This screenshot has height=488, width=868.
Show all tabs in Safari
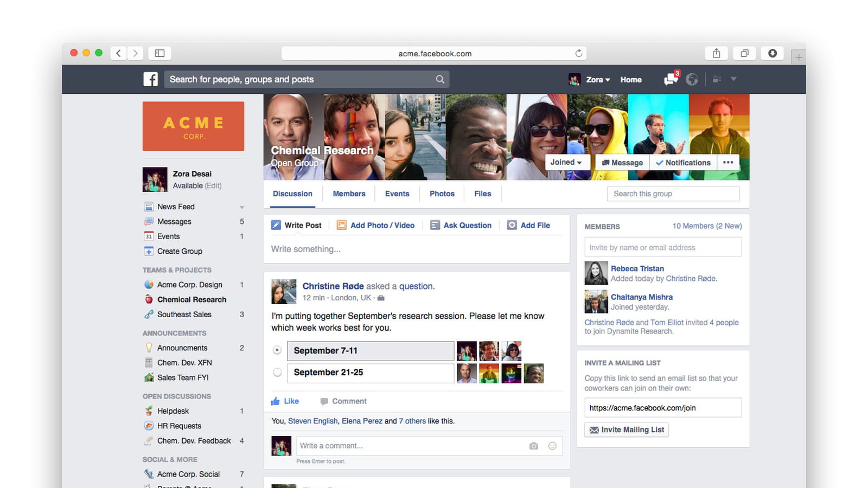[744, 53]
